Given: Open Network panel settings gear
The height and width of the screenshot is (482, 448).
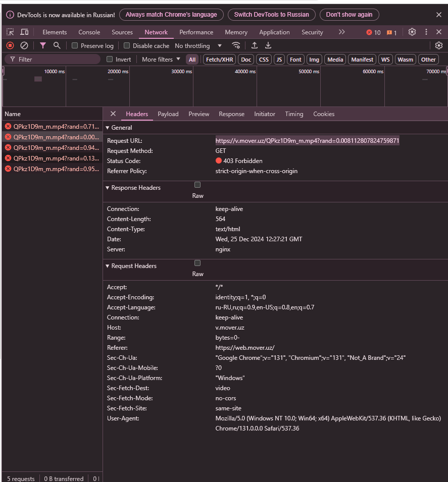Looking at the screenshot, I should [x=439, y=45].
